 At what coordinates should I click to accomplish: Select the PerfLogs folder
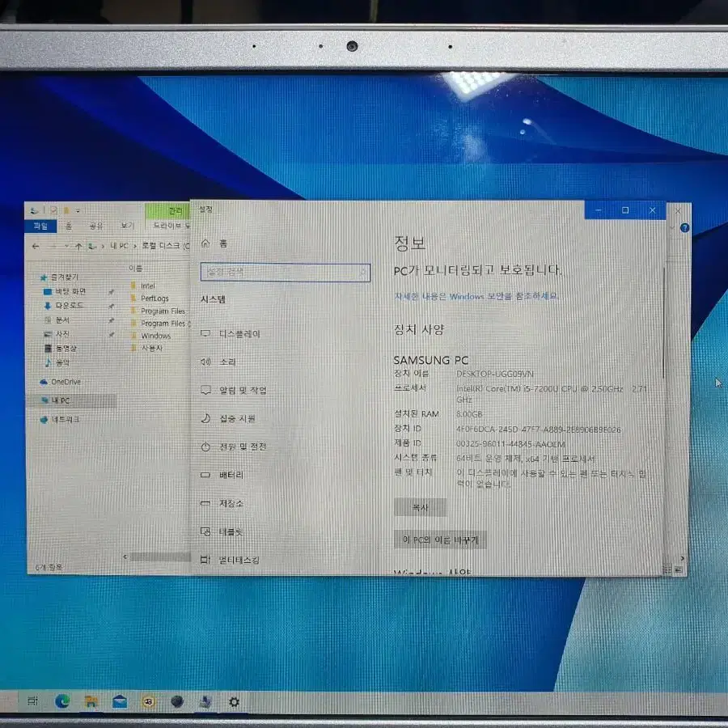(x=150, y=298)
